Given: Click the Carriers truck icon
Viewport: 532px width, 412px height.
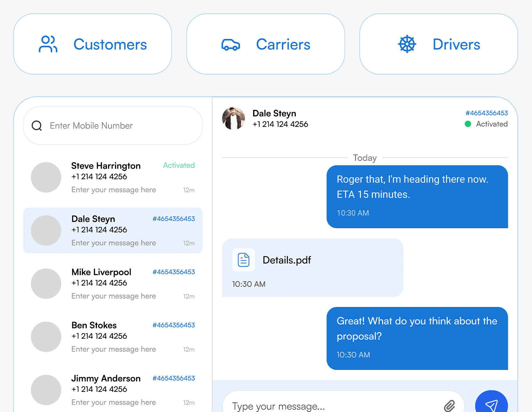Looking at the screenshot, I should pos(231,44).
